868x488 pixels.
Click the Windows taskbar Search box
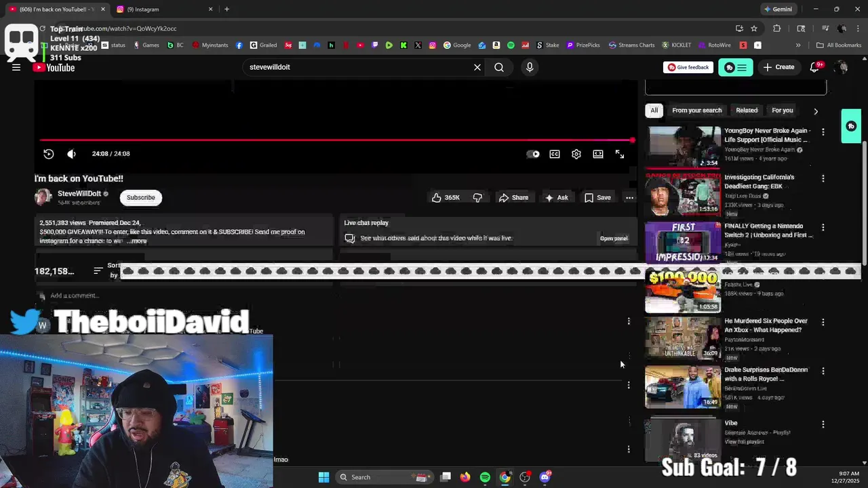(x=385, y=477)
